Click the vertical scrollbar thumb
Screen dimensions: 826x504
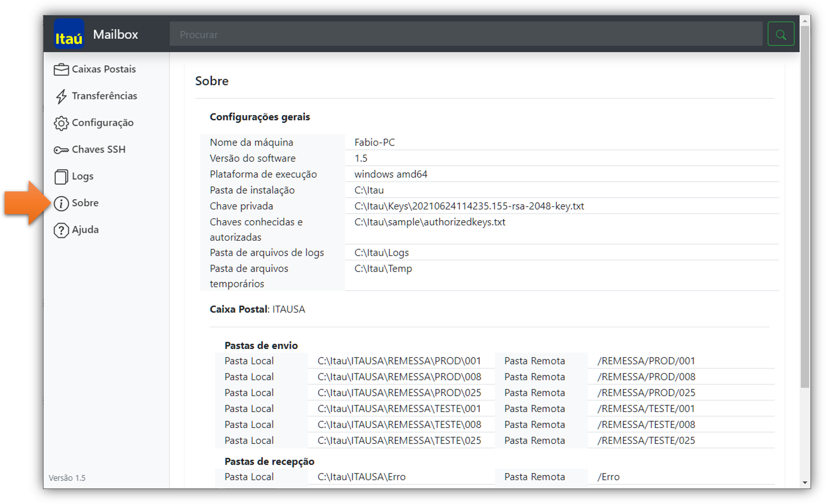[805, 207]
